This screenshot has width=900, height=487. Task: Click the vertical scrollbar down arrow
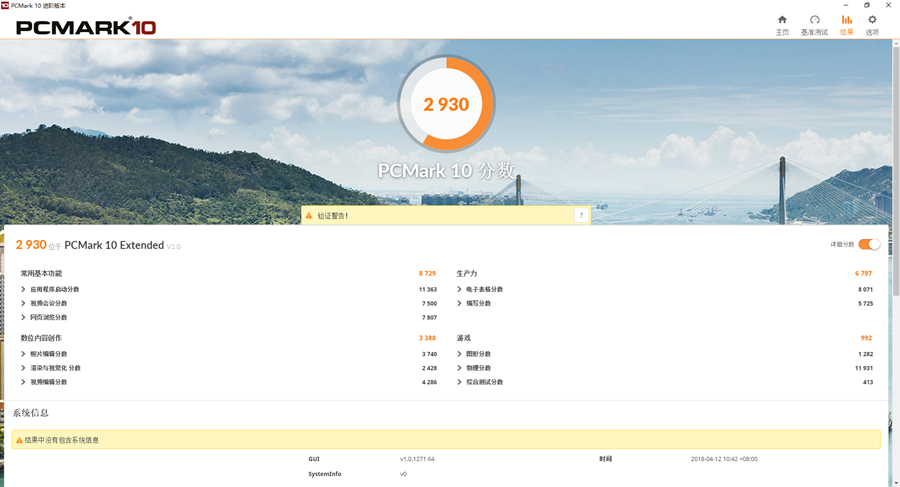click(894, 481)
